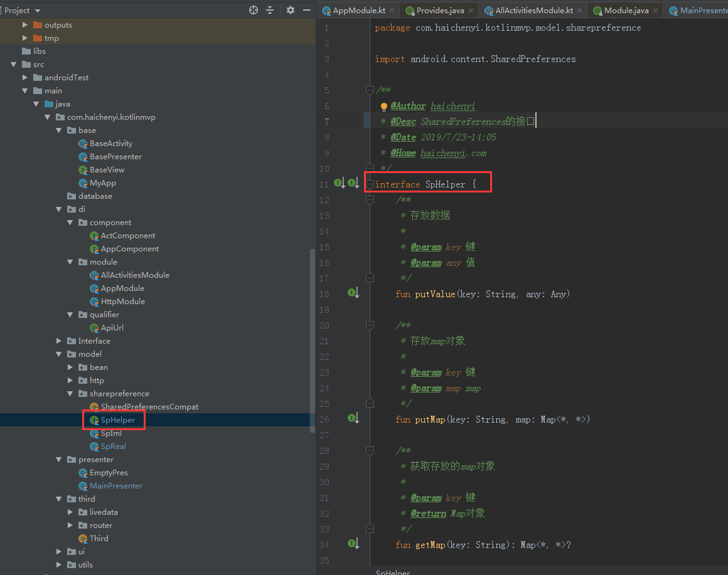This screenshot has width=728, height=575.
Task: Close the Provides.java tab
Action: click(471, 10)
